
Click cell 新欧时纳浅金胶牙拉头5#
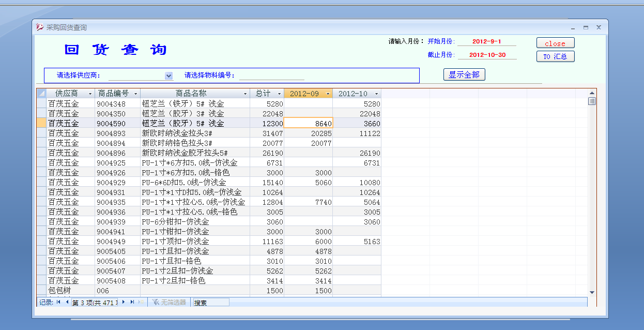(195, 153)
